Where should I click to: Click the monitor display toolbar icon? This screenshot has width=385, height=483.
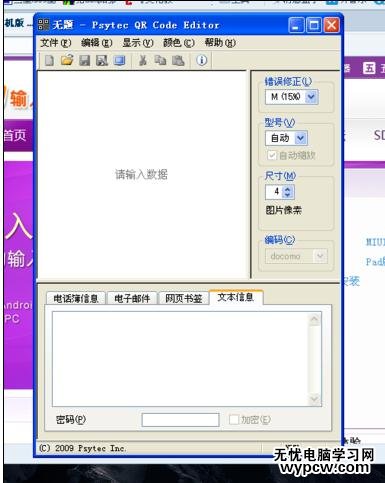pos(119,61)
